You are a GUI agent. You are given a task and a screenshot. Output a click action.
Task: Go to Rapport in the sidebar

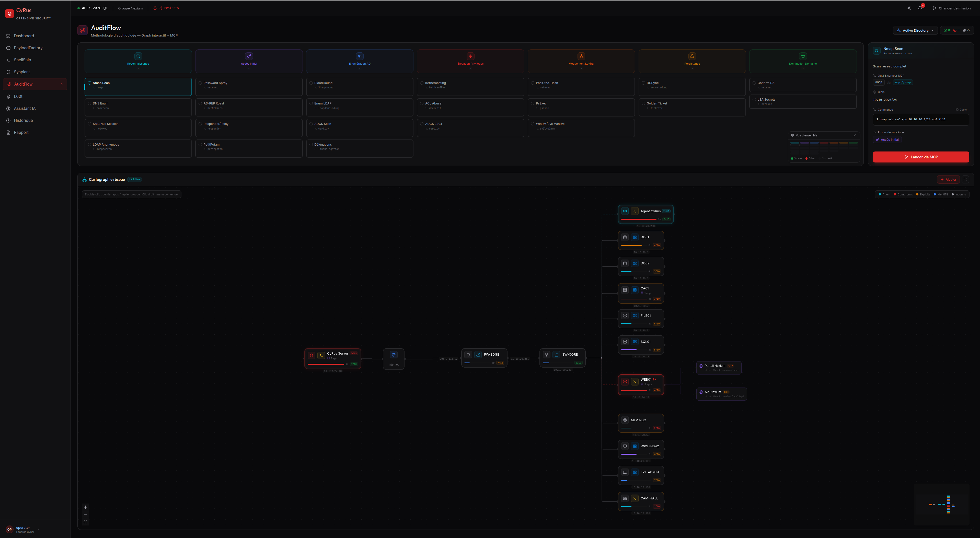point(21,132)
